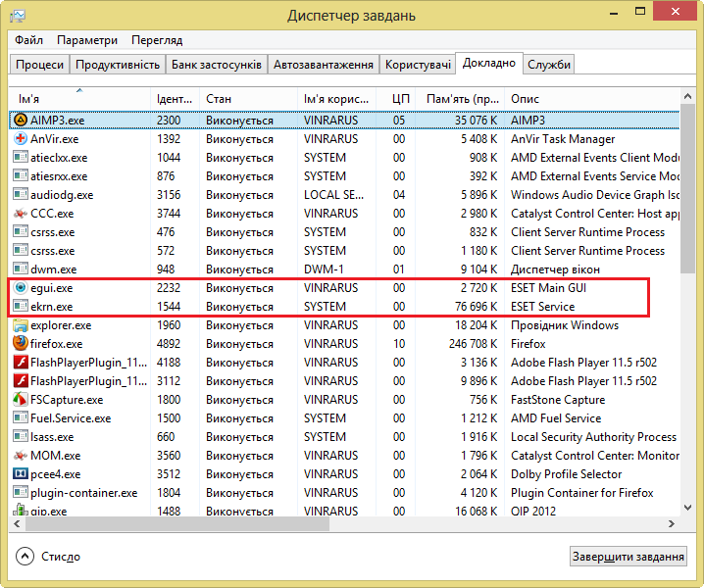
Task: Open the Параметри menu
Action: pyautogui.click(x=87, y=40)
